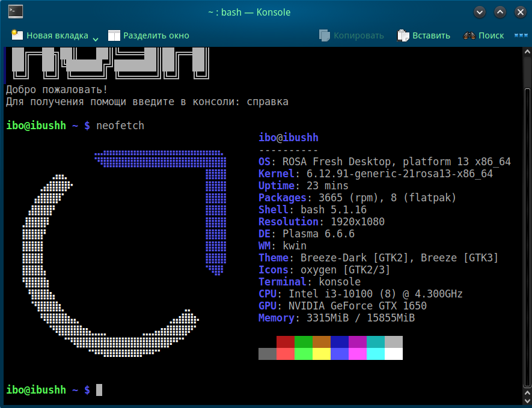The height and width of the screenshot is (408, 532).
Task: Maximize the Konsole window
Action: tap(500, 12)
